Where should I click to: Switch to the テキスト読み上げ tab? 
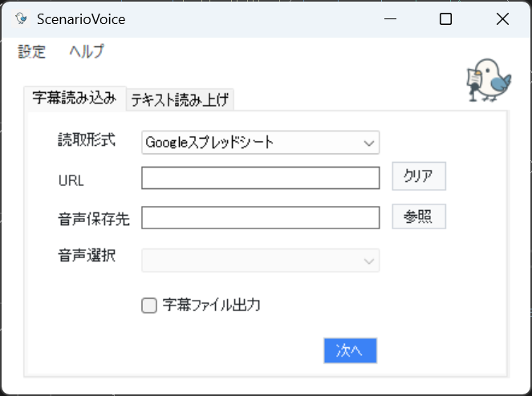180,99
